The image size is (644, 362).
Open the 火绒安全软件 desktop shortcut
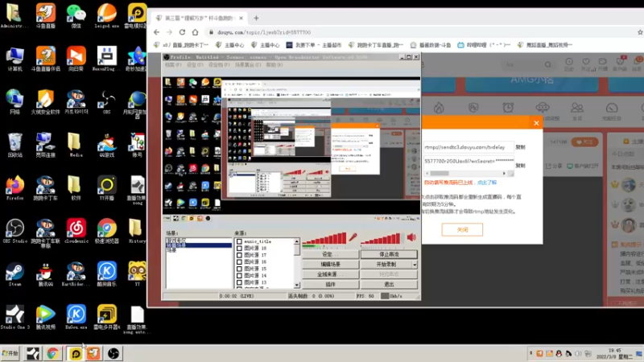coord(46,101)
